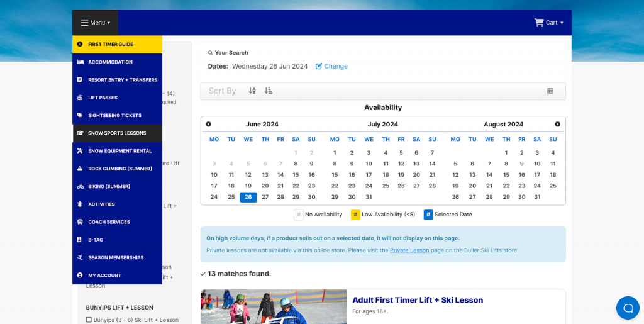The image size is (644, 324).
Task: Tick Bunyips (3 - 6) Ski Lift + Lesson checkbox
Action: [89, 320]
